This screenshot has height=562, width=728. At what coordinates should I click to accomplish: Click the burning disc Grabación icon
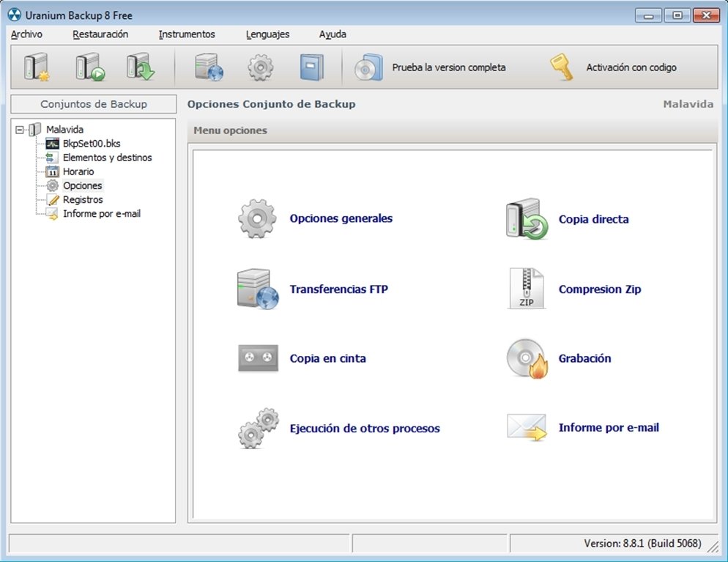527,358
